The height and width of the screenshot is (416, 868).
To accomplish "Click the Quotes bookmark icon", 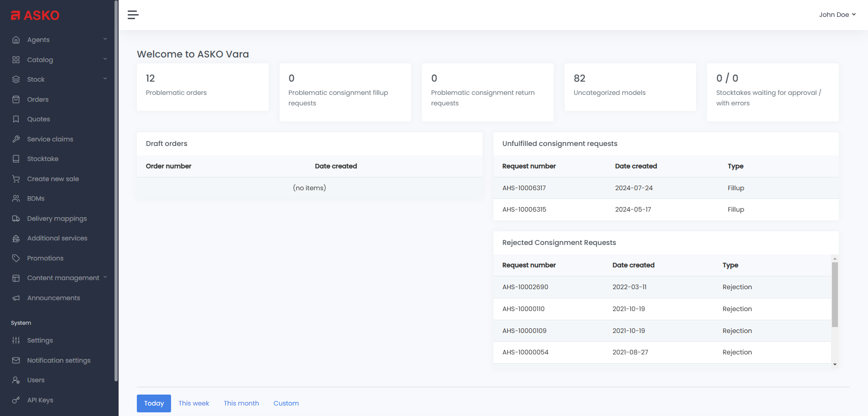I will click(x=16, y=119).
